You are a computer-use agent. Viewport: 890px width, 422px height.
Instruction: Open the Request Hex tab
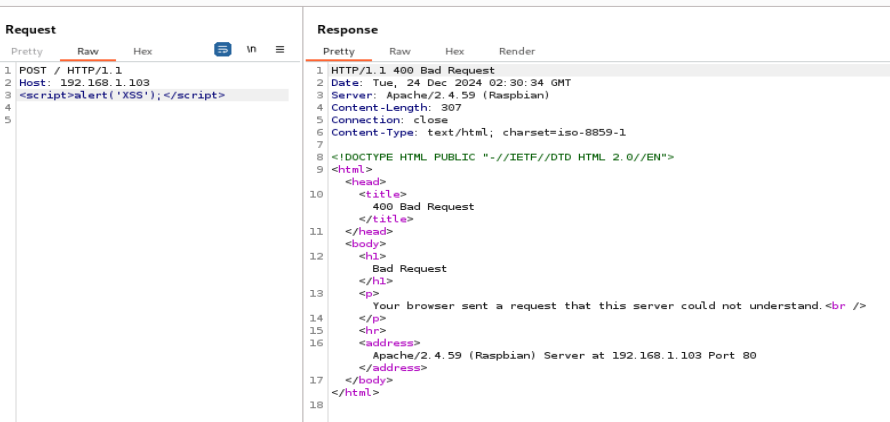(x=142, y=51)
